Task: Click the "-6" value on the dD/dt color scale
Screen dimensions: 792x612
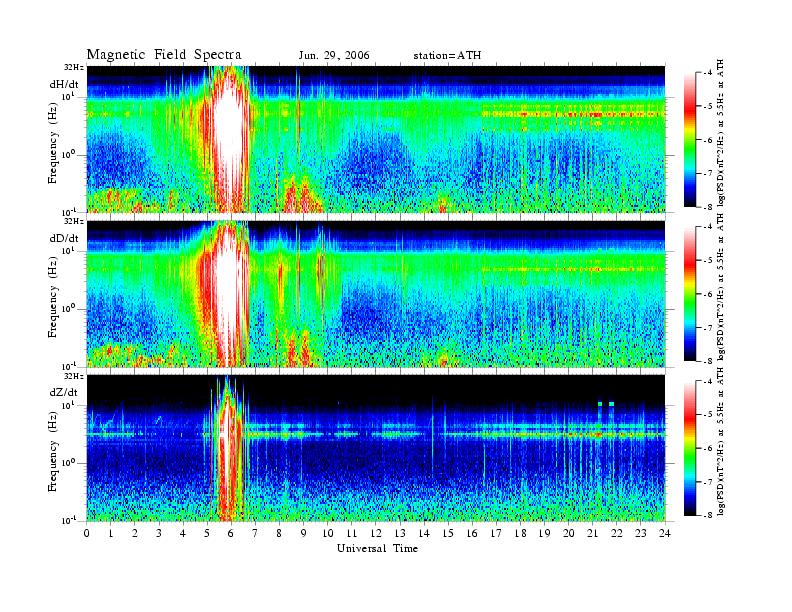Action: (708, 294)
